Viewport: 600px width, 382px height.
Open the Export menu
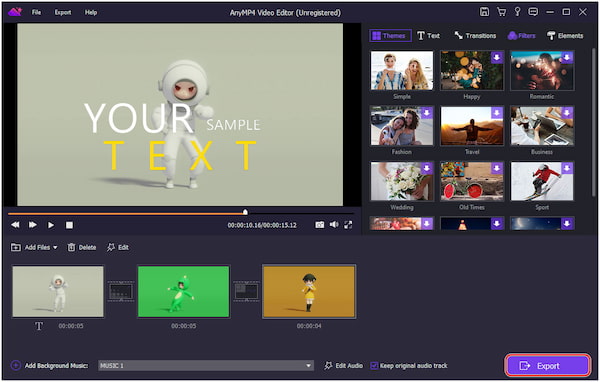coord(63,12)
